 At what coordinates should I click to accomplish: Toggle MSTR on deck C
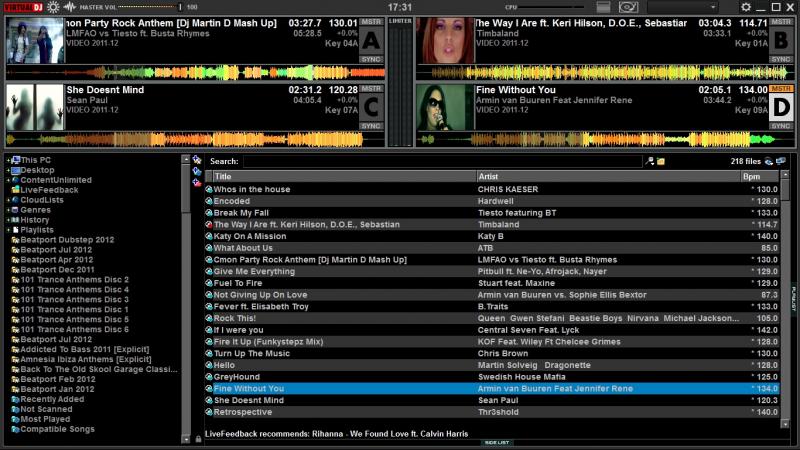371,89
